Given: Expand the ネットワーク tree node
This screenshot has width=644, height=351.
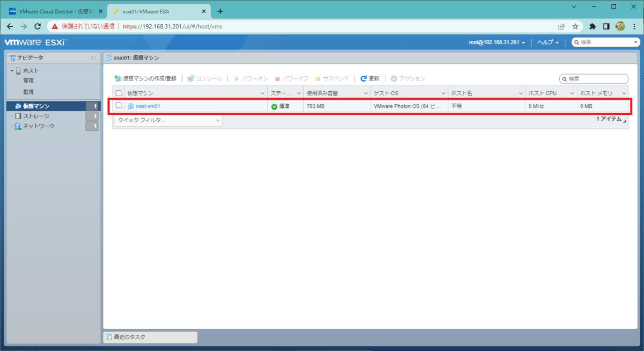Looking at the screenshot, I should (x=11, y=126).
